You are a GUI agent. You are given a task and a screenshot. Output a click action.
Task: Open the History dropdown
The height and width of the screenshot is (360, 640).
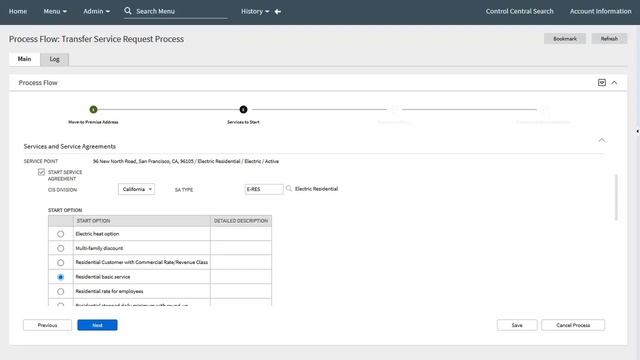coord(255,11)
